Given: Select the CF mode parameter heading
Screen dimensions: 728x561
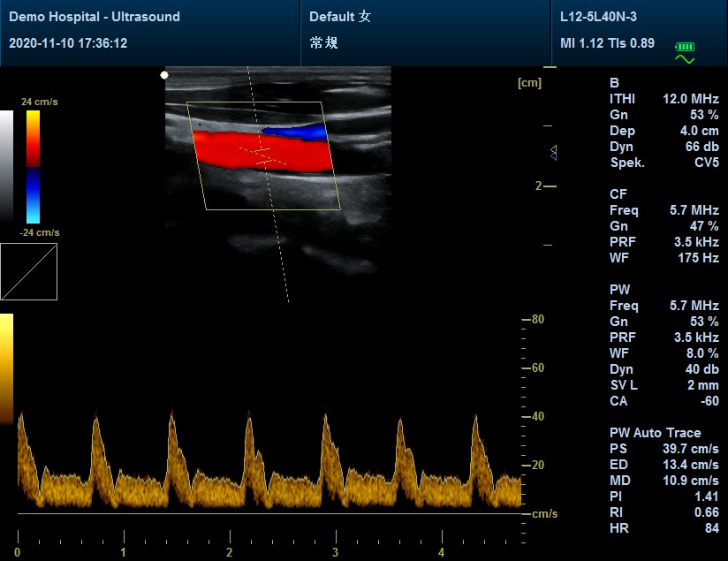Looking at the screenshot, I should point(618,194).
